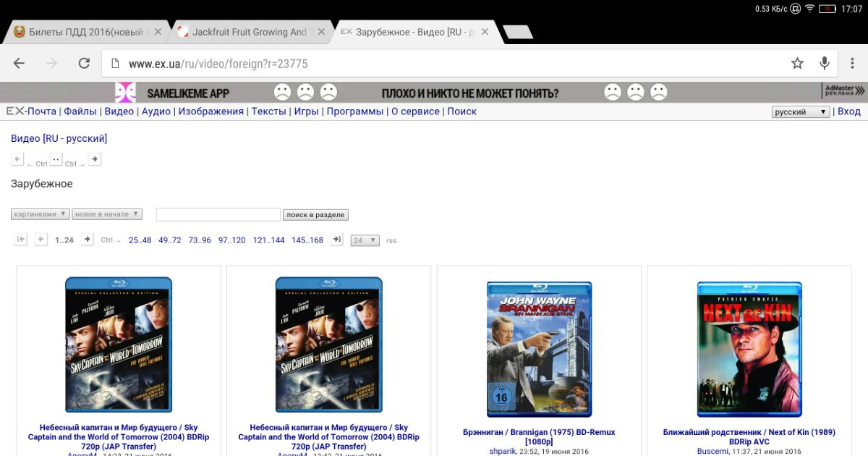
Task: Open uploader shparik profile link
Action: tap(503, 451)
